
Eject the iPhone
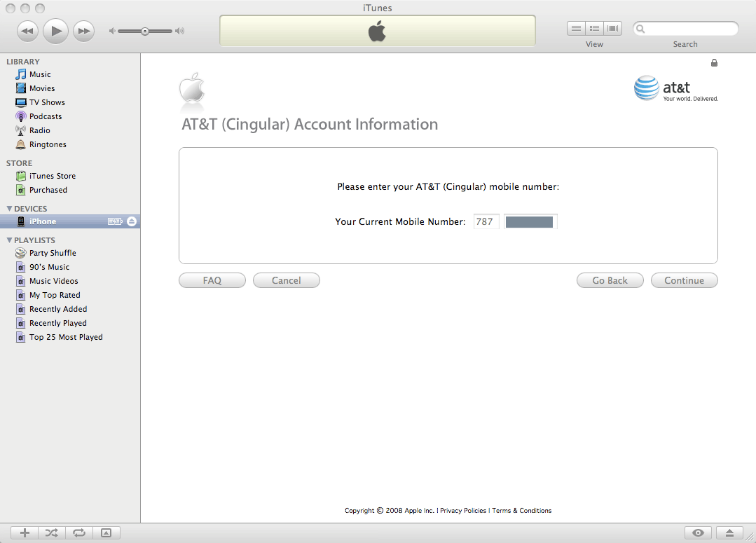[132, 221]
